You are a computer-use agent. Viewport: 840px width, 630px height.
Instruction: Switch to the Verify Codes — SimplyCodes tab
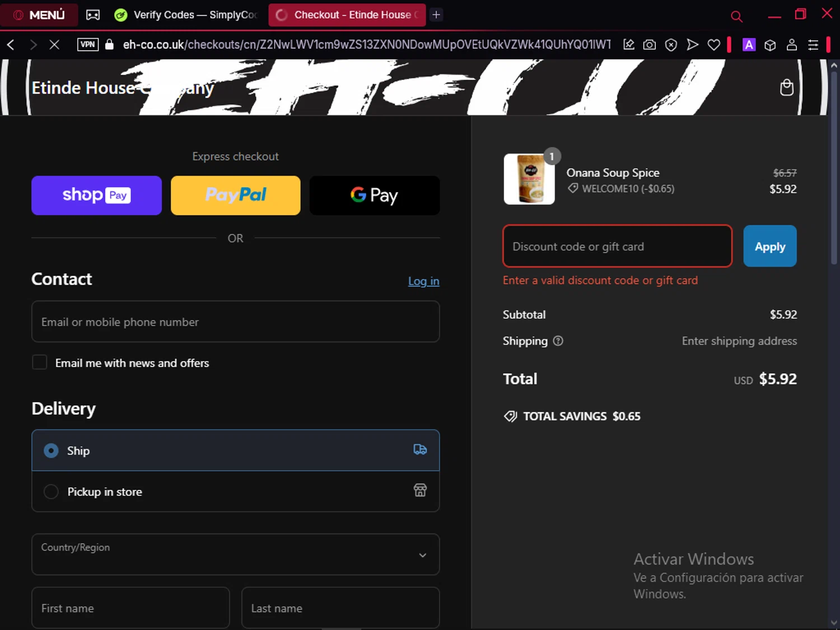[x=188, y=15]
